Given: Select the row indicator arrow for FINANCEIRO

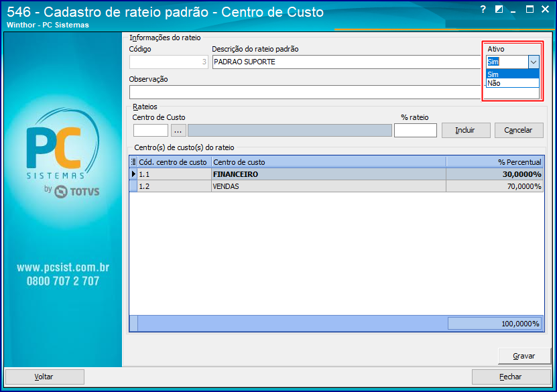Looking at the screenshot, I should pyautogui.click(x=133, y=174).
